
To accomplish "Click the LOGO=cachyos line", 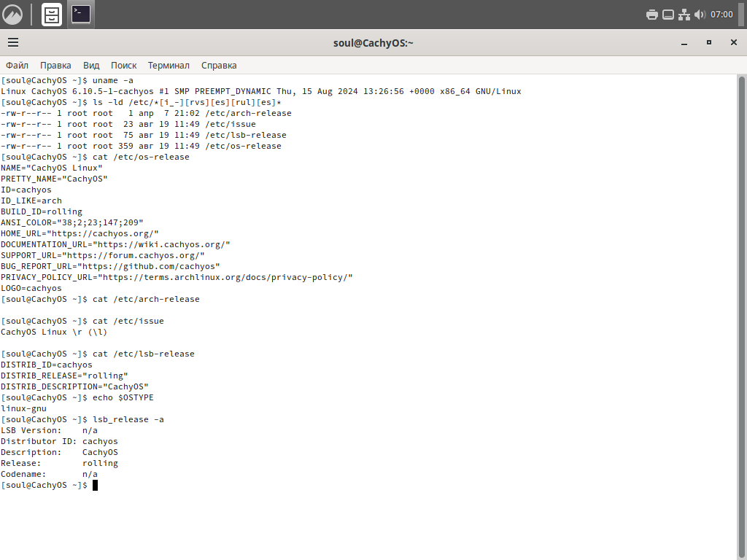I will (31, 289).
